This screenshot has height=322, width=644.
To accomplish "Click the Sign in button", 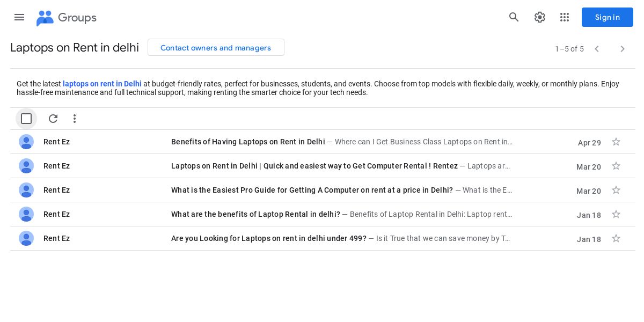I will coord(608,17).
